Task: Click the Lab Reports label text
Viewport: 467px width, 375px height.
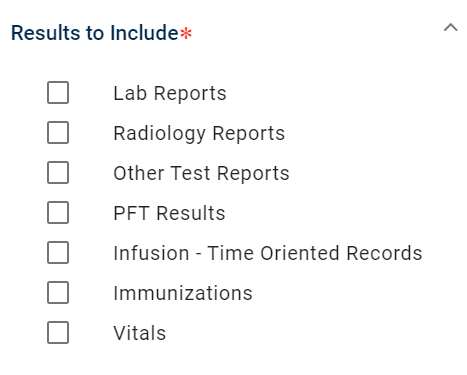Action: (170, 93)
